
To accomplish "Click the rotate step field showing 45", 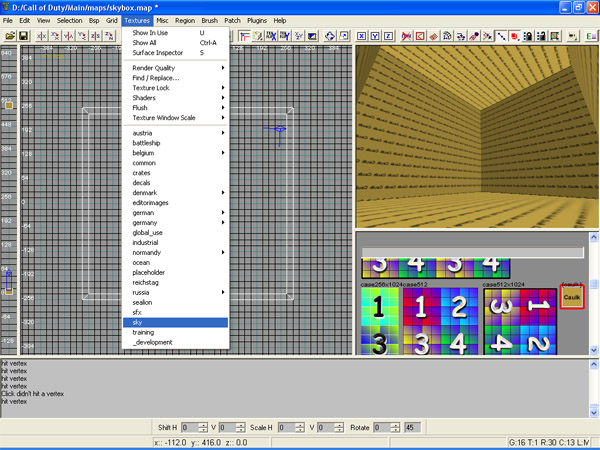I will 412,427.
